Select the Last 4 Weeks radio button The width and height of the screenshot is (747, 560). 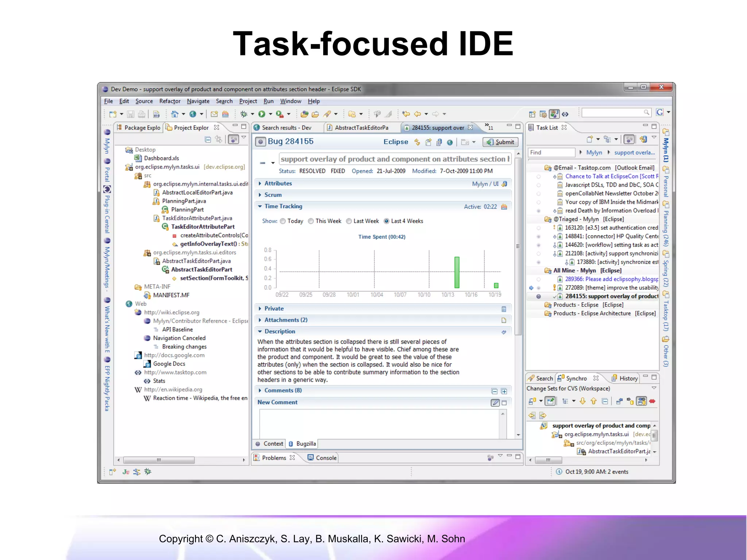click(x=386, y=221)
